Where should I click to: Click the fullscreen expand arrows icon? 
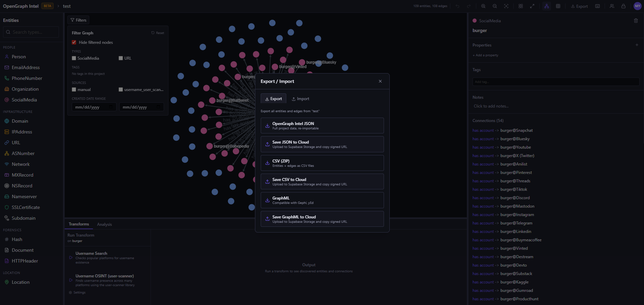[532, 6]
